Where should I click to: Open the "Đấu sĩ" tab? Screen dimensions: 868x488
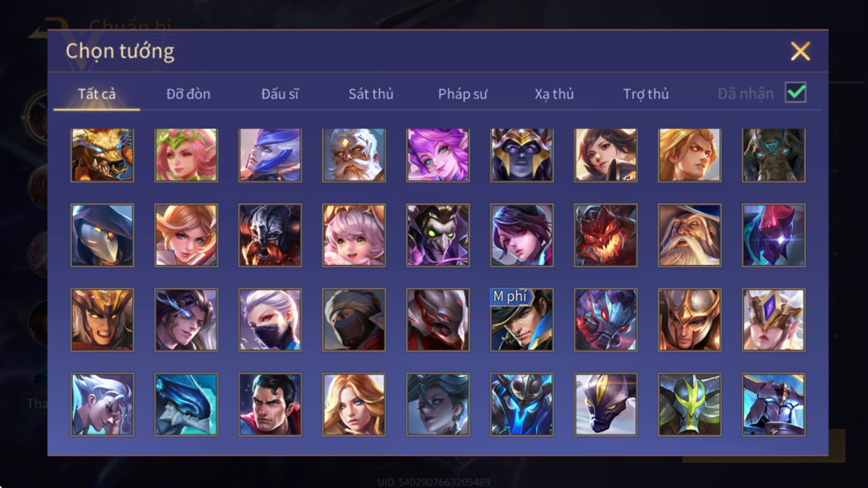pos(280,94)
